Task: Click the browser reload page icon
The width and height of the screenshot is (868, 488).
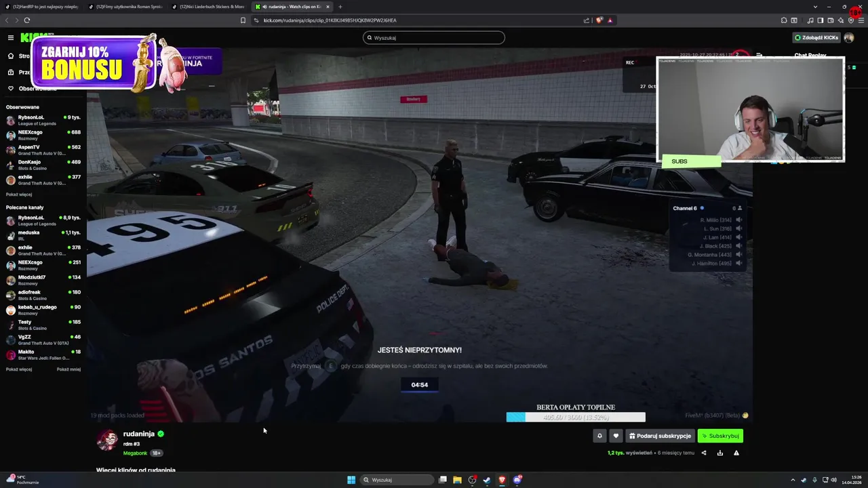Action: click(27, 20)
